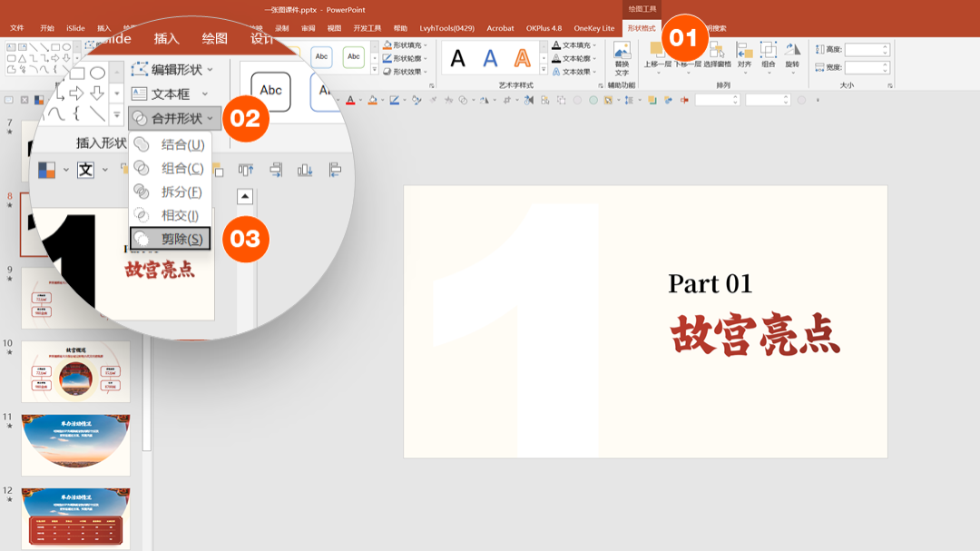Open the enlarged 文本框 text box dropdown
The width and height of the screenshot is (980, 551).
click(170, 93)
